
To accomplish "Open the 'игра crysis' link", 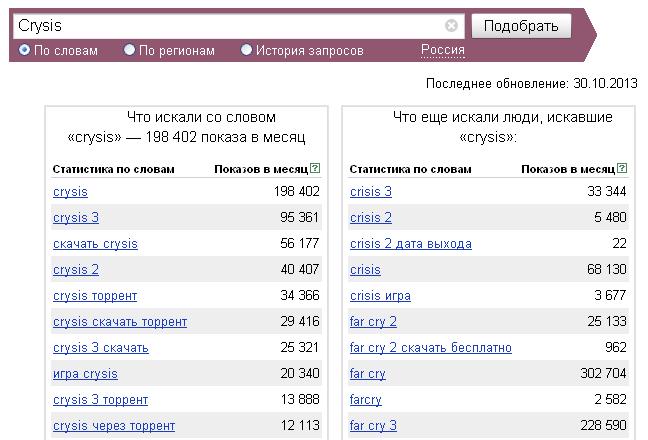I will 86,373.
